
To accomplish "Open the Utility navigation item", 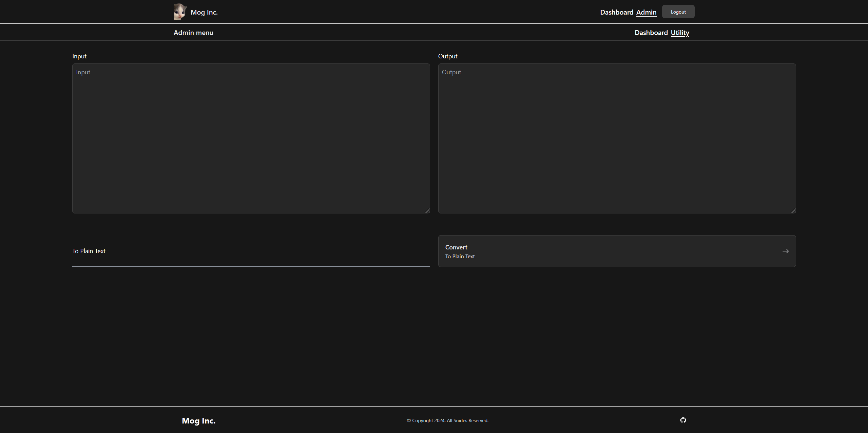I will (x=679, y=32).
